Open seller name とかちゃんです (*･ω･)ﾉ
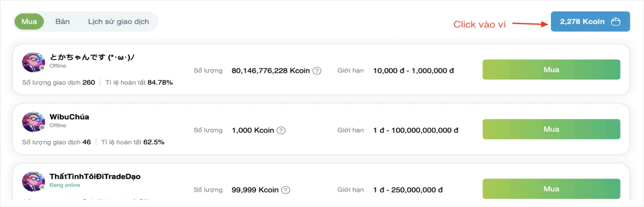The width and height of the screenshot is (644, 207). click(92, 57)
